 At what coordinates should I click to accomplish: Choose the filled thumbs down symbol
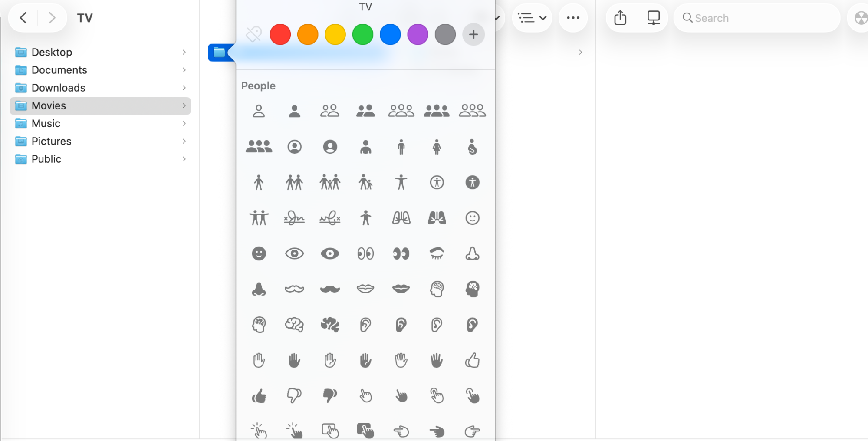pyautogui.click(x=330, y=396)
